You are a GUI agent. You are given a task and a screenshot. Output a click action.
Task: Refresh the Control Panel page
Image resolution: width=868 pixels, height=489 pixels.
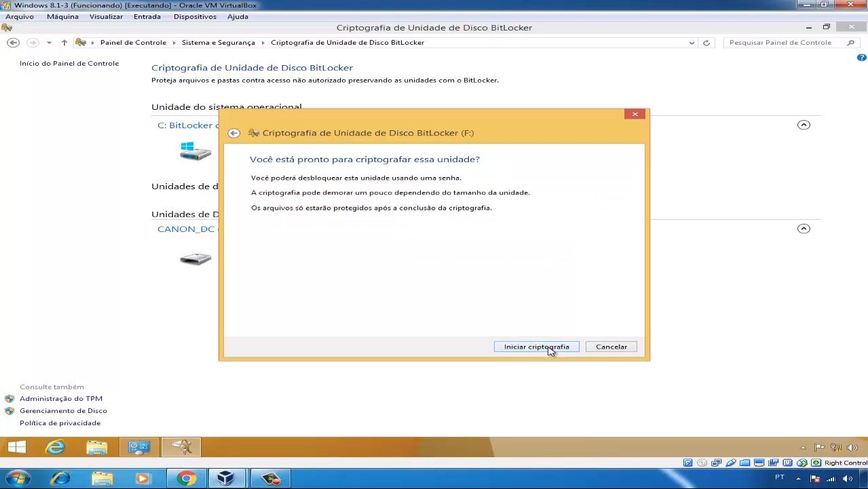coord(706,43)
